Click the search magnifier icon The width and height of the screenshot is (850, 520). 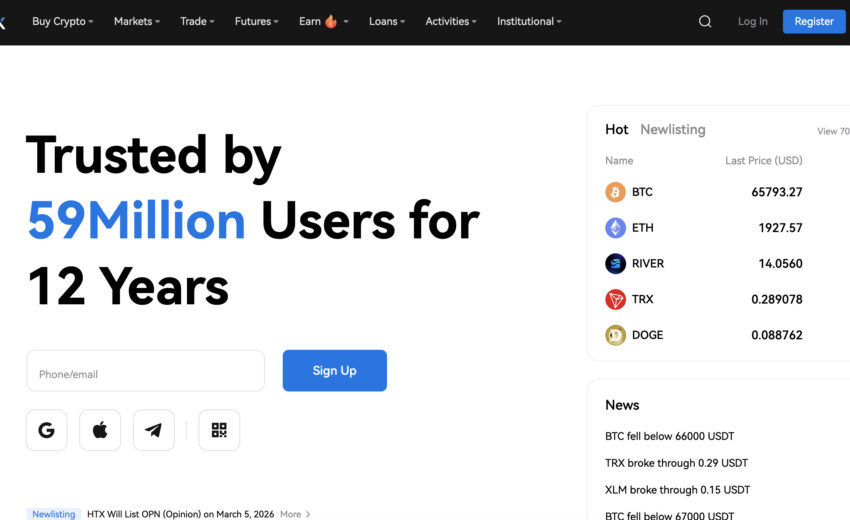coord(705,22)
